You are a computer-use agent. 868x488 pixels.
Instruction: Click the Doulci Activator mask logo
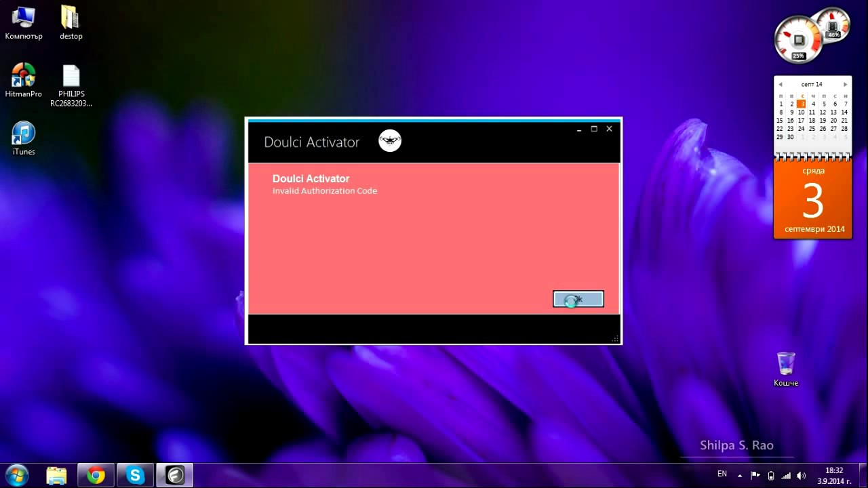[390, 140]
